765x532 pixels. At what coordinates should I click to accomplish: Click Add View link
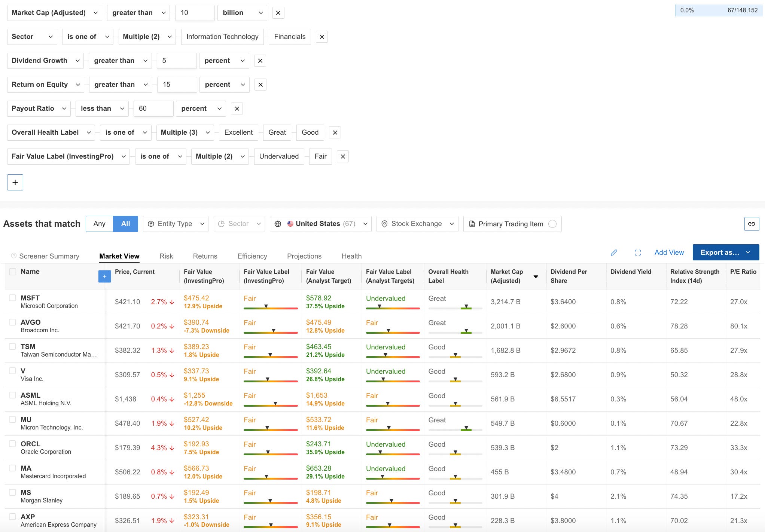click(669, 253)
